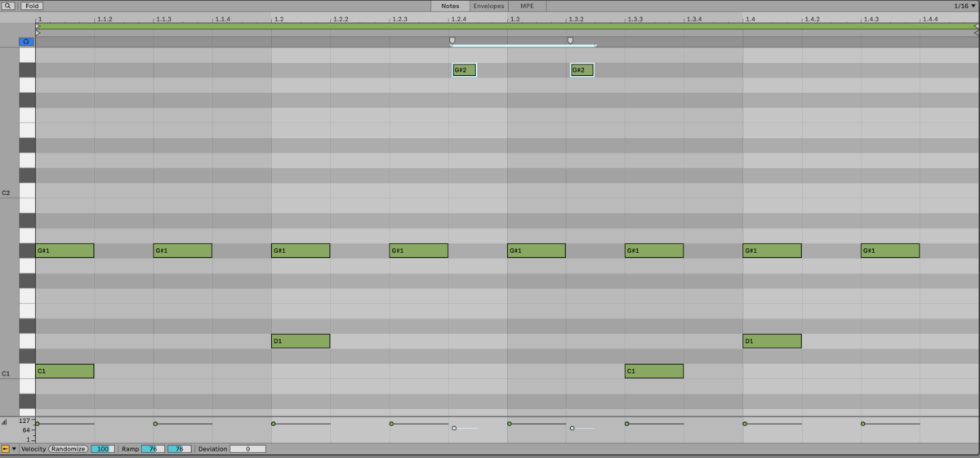Open the 1/16 grid size dropdown
This screenshot has width=980, height=458.
[x=965, y=6]
